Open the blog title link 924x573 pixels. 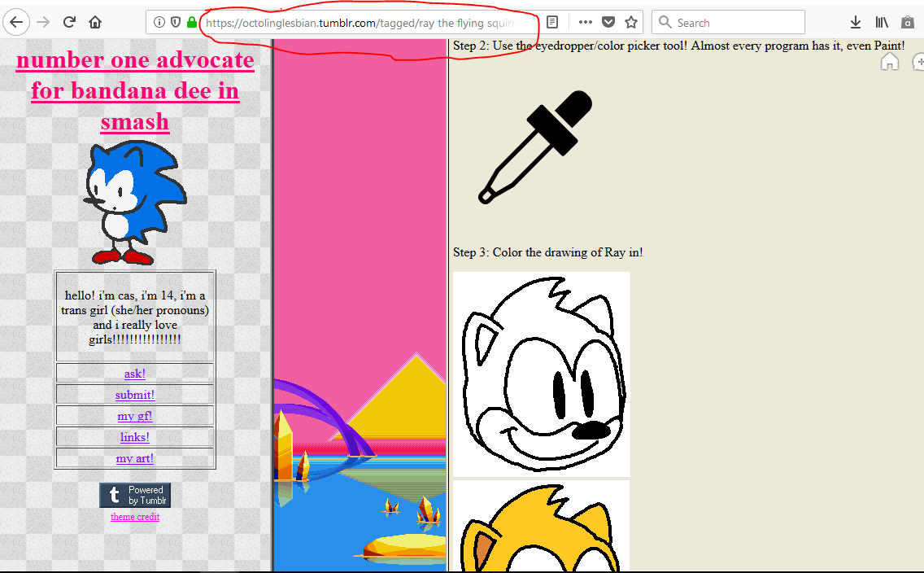click(135, 90)
